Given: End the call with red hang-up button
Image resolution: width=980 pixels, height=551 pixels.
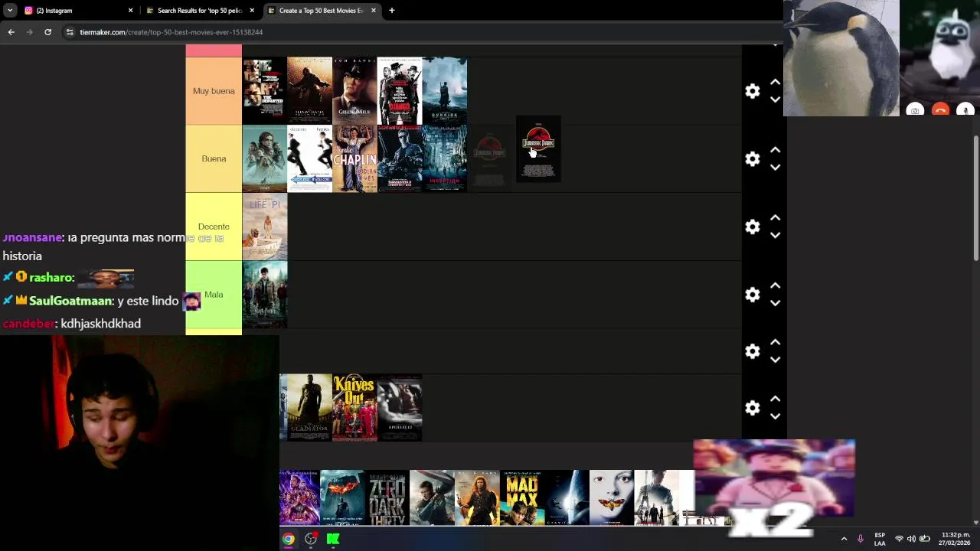Looking at the screenshot, I should coord(940,110).
